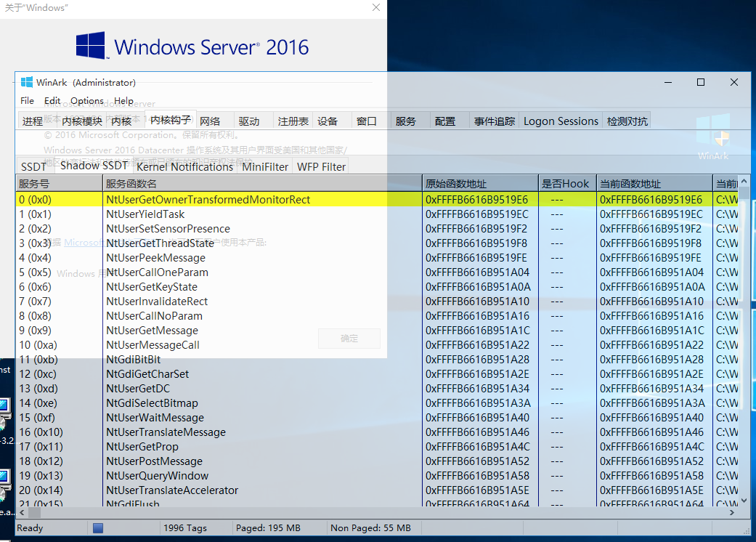The width and height of the screenshot is (756, 542).
Task: Select the NtUserGetMessage row
Action: point(377,331)
